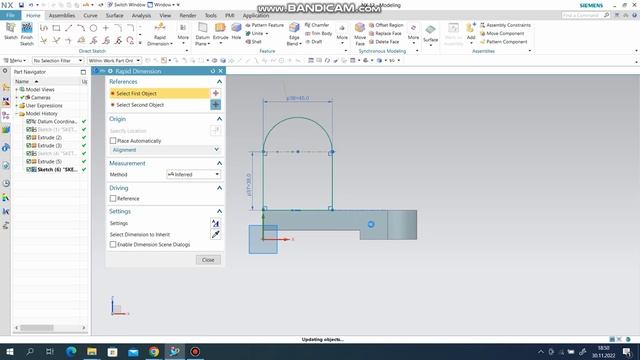Screen dimensions: 640x360
Task: Click the Extrude feature icon
Action: point(220,28)
